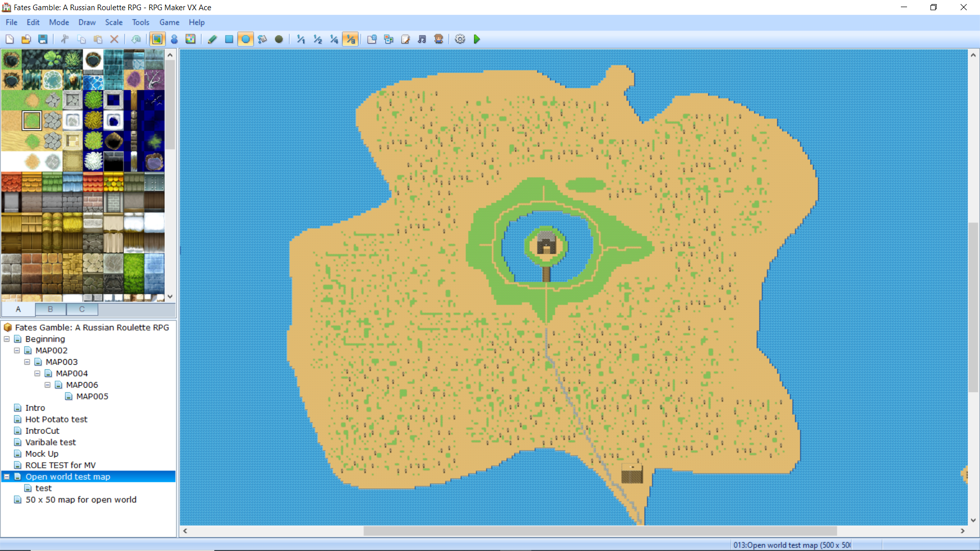Switch to Region editing mode

pos(190,39)
